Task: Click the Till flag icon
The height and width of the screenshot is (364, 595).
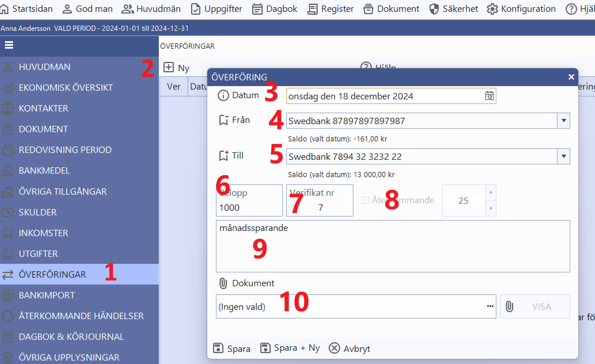Action: [223, 156]
